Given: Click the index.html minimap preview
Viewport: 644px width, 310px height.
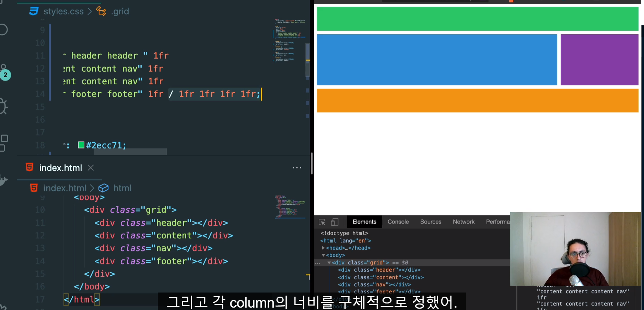Looking at the screenshot, I should (x=290, y=207).
